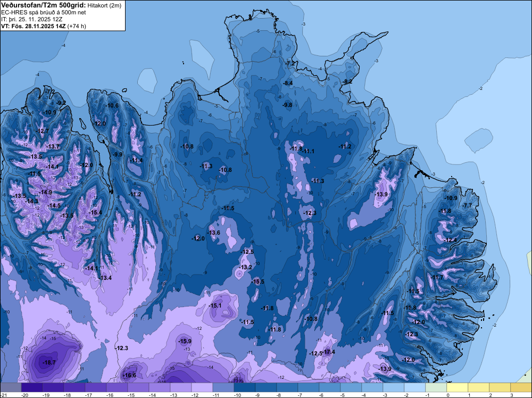Click the -8.2 temperature label
This screenshot has width=532, height=398.
coord(347,81)
